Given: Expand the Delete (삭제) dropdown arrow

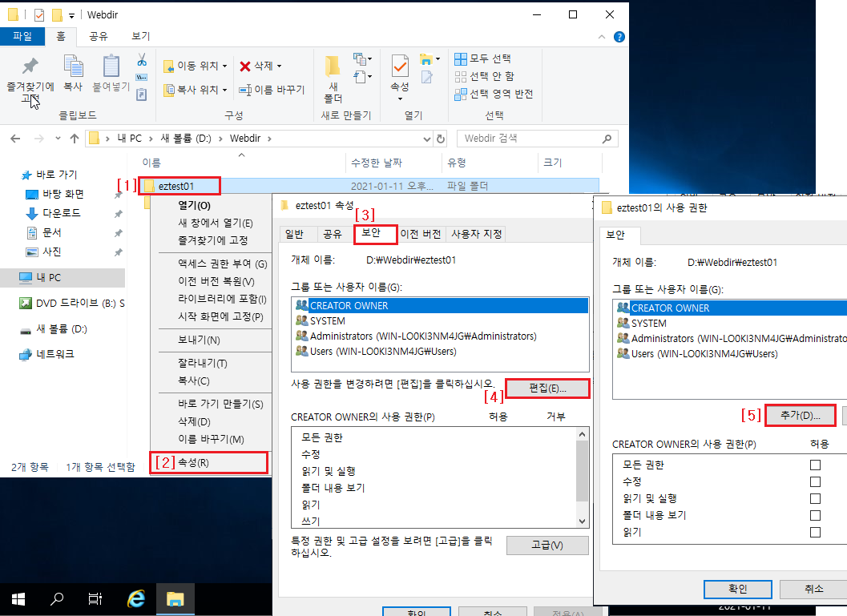Looking at the screenshot, I should point(280,66).
